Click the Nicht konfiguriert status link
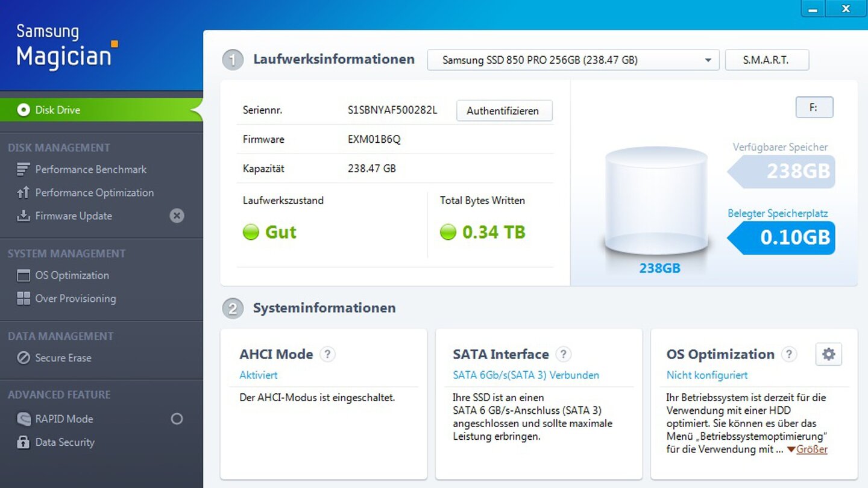Image resolution: width=868 pixels, height=488 pixels. coord(707,375)
